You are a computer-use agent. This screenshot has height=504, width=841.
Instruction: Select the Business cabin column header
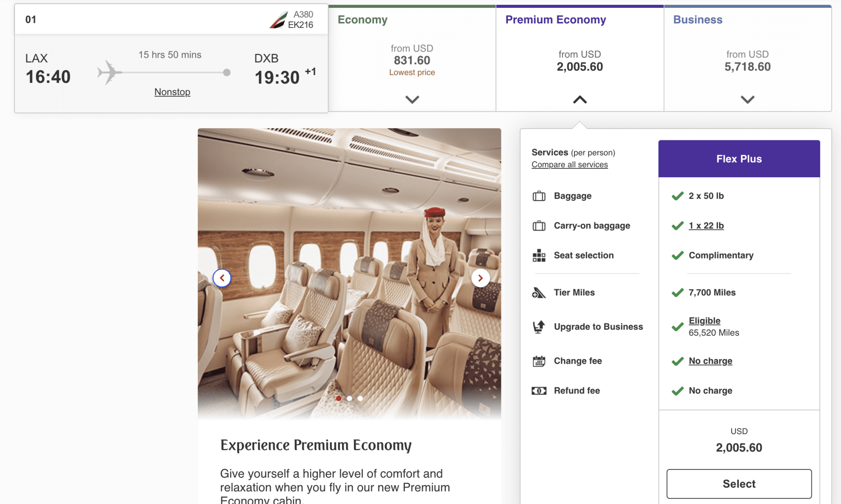click(x=697, y=19)
